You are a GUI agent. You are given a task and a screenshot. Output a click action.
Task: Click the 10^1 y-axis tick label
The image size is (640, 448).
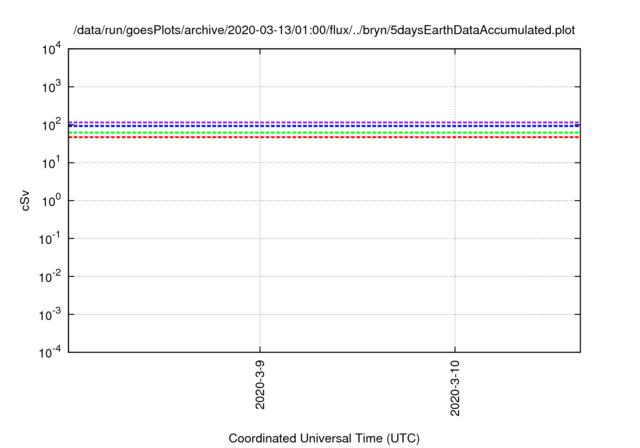point(51,162)
